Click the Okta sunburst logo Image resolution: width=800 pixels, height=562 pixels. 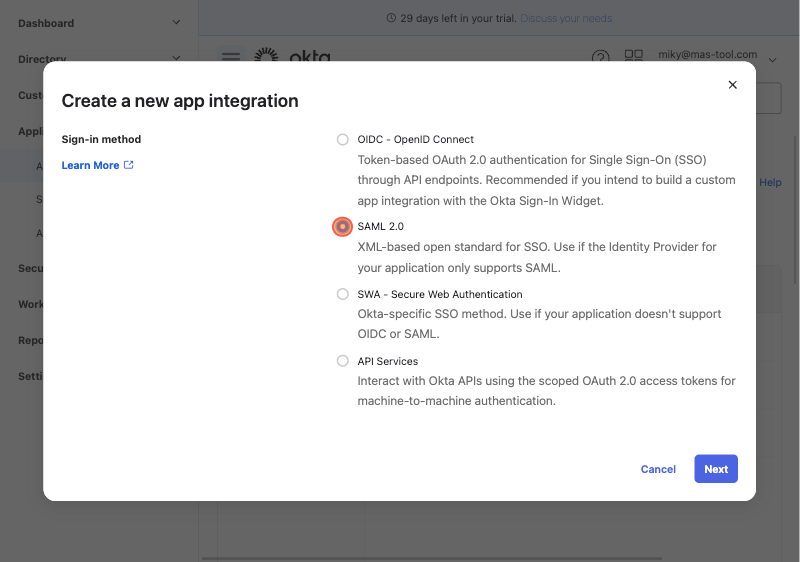point(266,55)
